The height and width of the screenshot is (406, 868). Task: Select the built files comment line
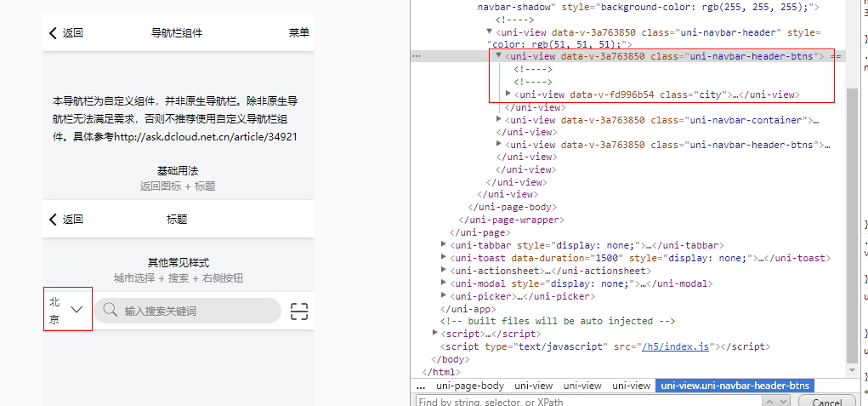pyautogui.click(x=558, y=321)
